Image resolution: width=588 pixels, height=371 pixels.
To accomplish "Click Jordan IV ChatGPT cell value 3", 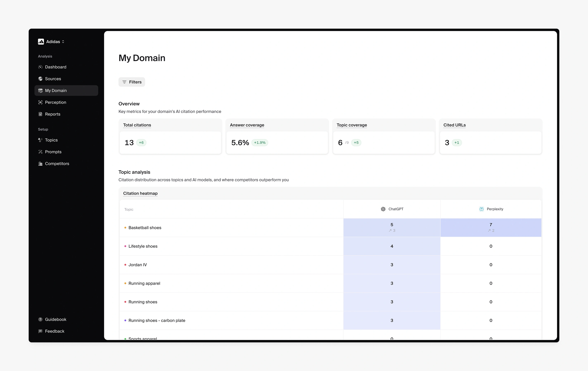I will tap(392, 265).
